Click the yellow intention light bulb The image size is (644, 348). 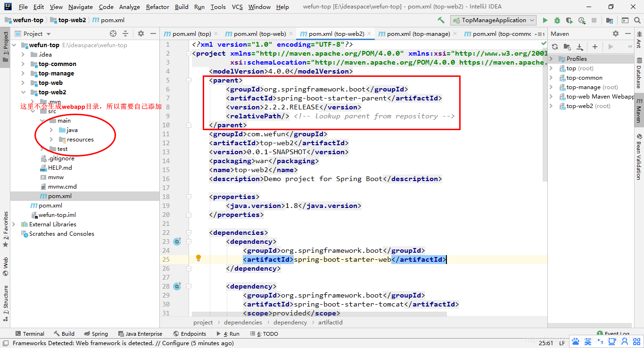click(x=198, y=258)
